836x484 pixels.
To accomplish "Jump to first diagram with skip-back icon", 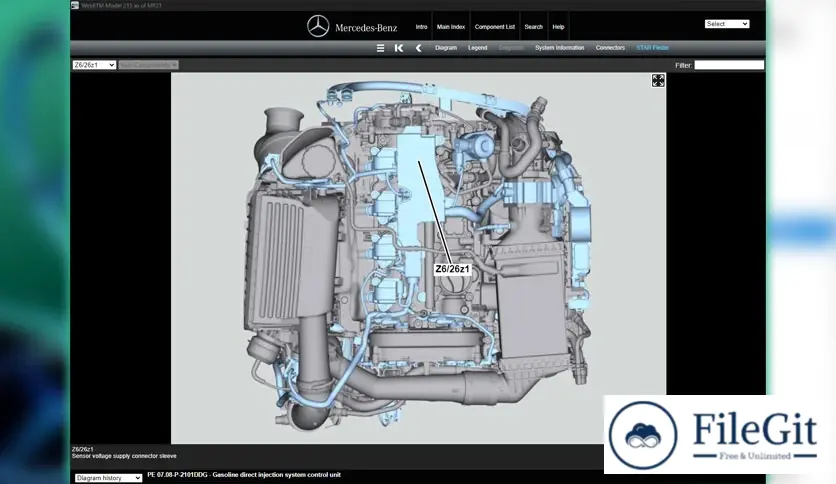I will pos(399,48).
